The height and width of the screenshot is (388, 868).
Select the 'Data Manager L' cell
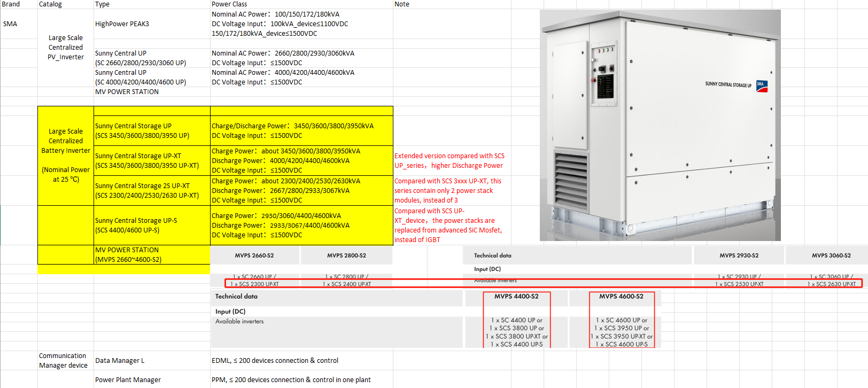pos(120,361)
